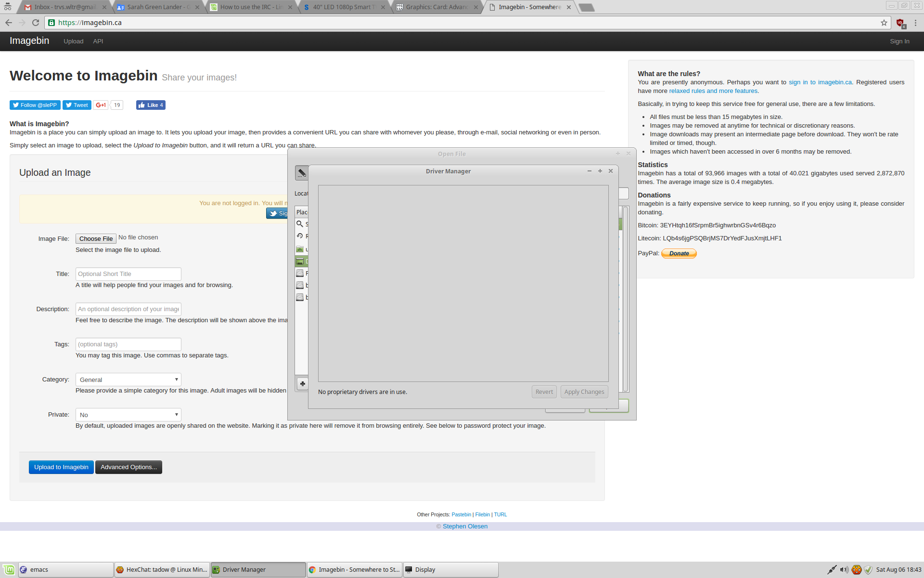Screen dimensions: 924x578
Task: Open the API item in Imagebin navbar
Action: (98, 41)
